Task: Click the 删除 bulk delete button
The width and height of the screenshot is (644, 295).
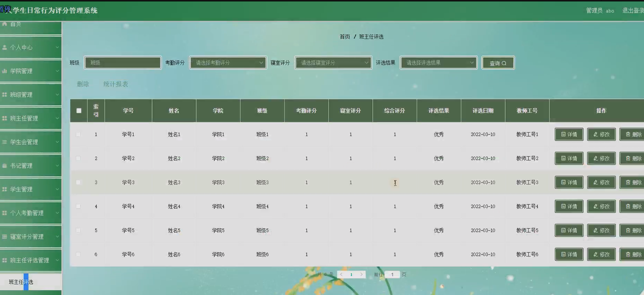Action: tap(83, 84)
